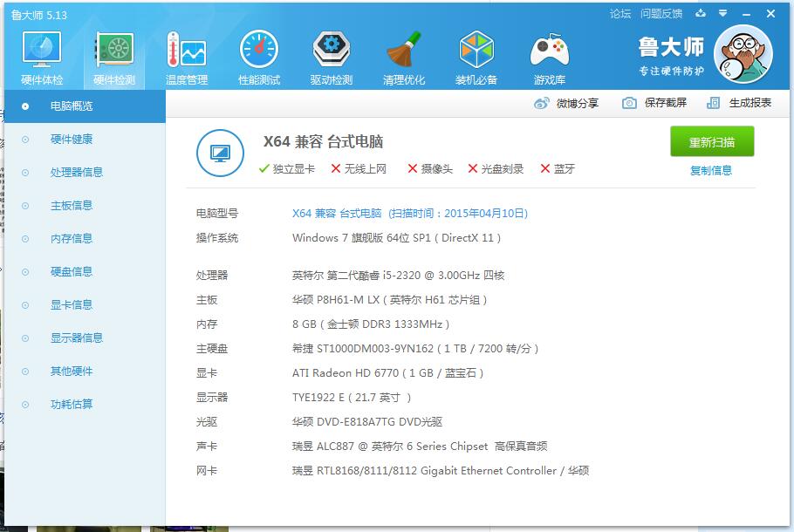Select 主板信息 sidebar tab

click(85, 206)
